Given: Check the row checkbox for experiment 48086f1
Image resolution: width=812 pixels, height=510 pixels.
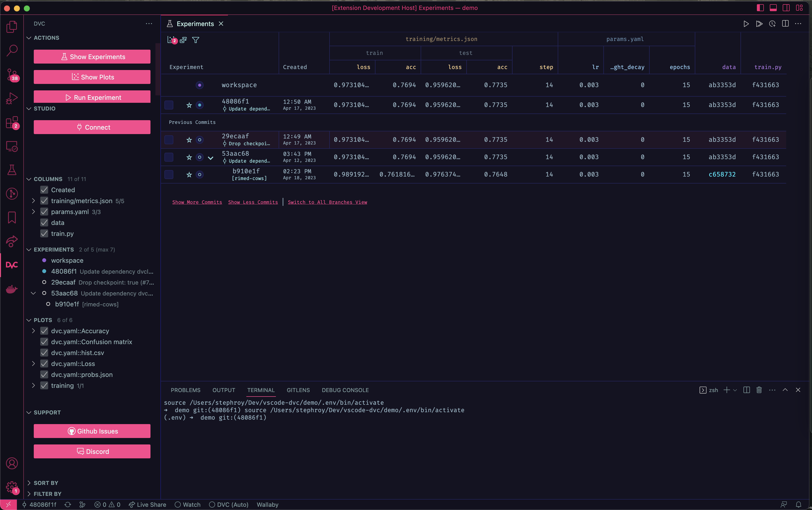Looking at the screenshot, I should click(169, 105).
